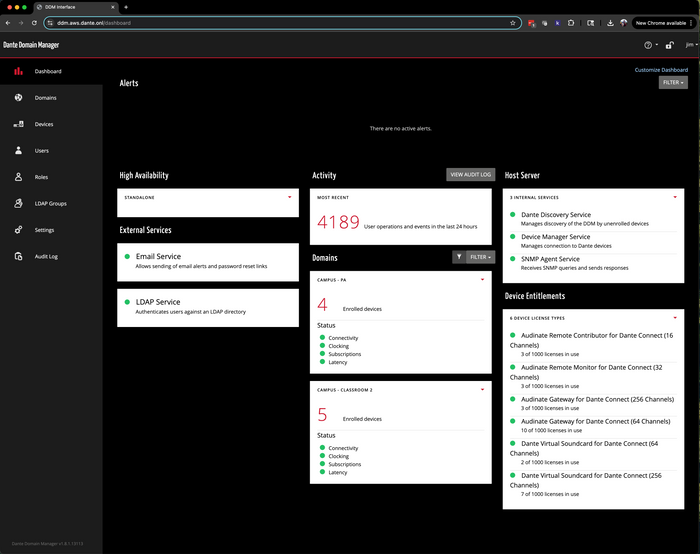Click Audinate Remote Contributor license entry
The image size is (700, 554).
593,344
